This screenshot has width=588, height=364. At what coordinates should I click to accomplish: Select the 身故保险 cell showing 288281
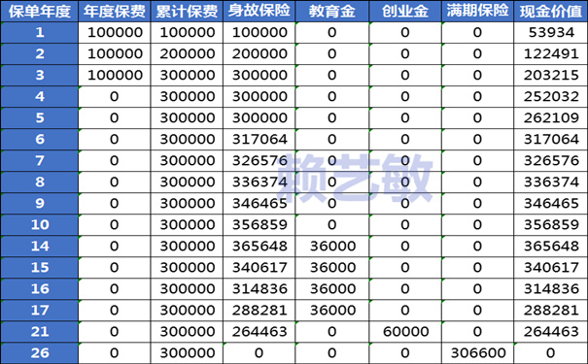[259, 310]
